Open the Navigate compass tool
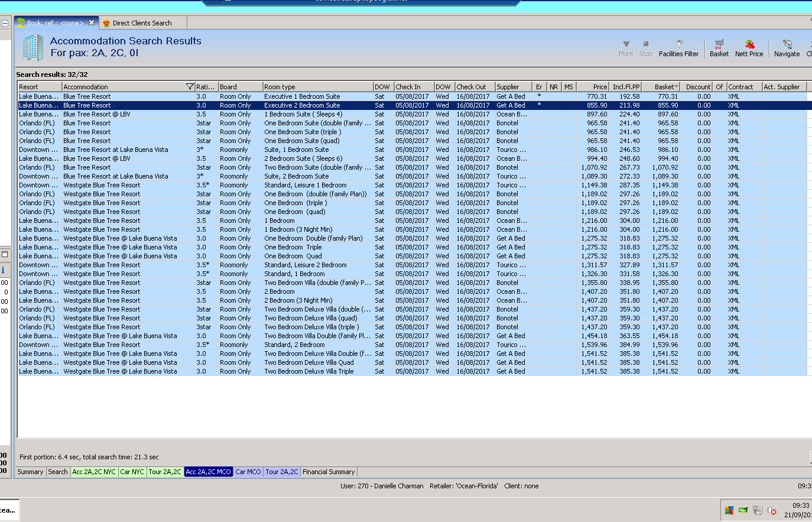Screen dimensions: 812x522 (x=787, y=48)
